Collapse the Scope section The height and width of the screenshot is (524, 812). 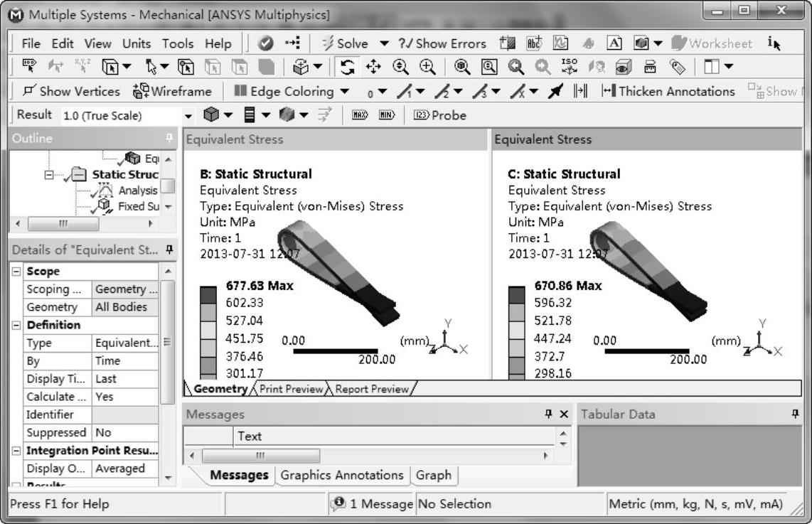point(16,272)
